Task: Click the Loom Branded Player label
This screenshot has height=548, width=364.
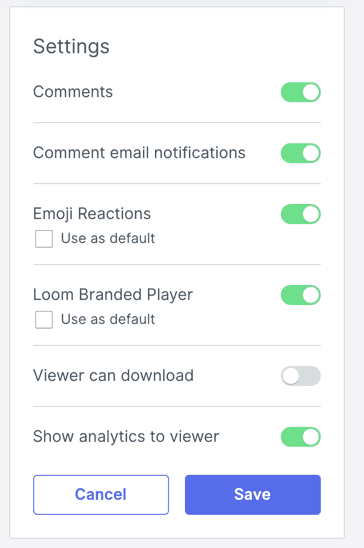Action: coord(113,295)
